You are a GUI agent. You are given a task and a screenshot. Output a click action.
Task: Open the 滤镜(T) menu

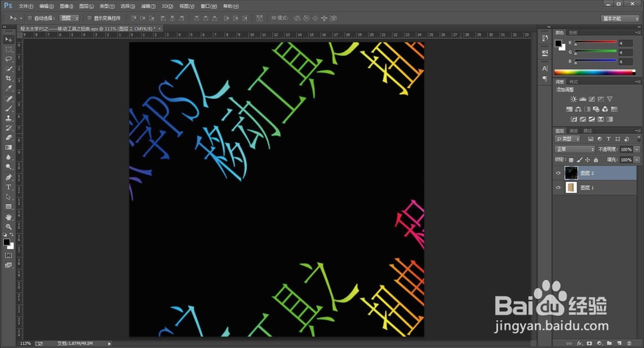(148, 6)
